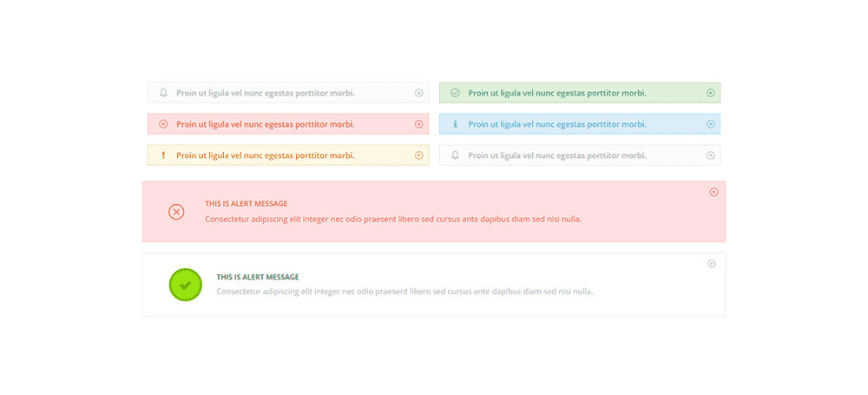The height and width of the screenshot is (395, 868).
Task: Click the bell icon in the alert below the blue one
Action: click(455, 155)
